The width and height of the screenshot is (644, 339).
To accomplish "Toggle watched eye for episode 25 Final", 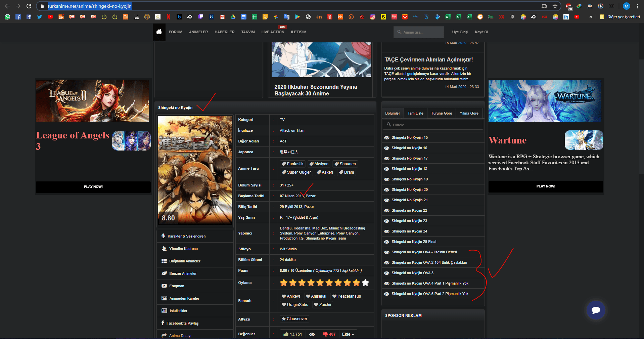I will [x=386, y=242].
